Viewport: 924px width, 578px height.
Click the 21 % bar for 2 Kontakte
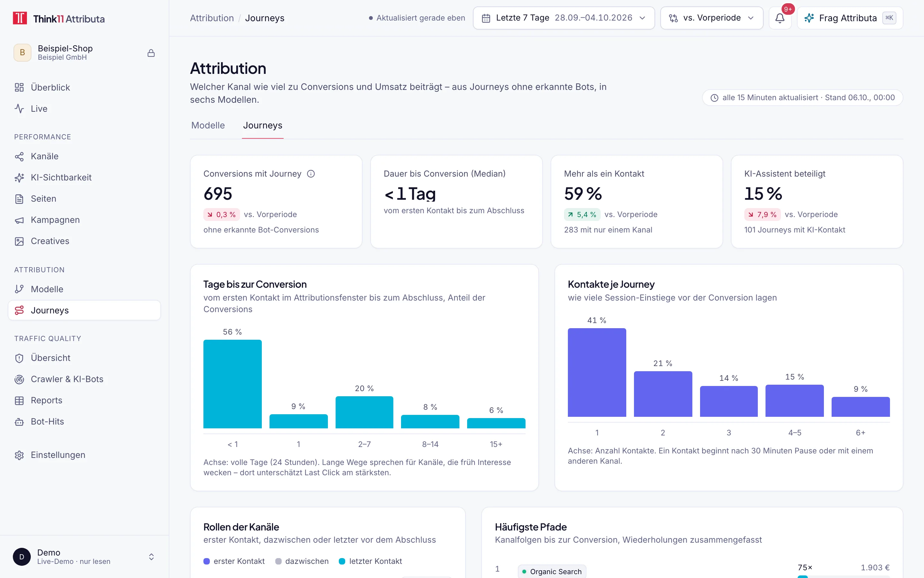tap(663, 394)
